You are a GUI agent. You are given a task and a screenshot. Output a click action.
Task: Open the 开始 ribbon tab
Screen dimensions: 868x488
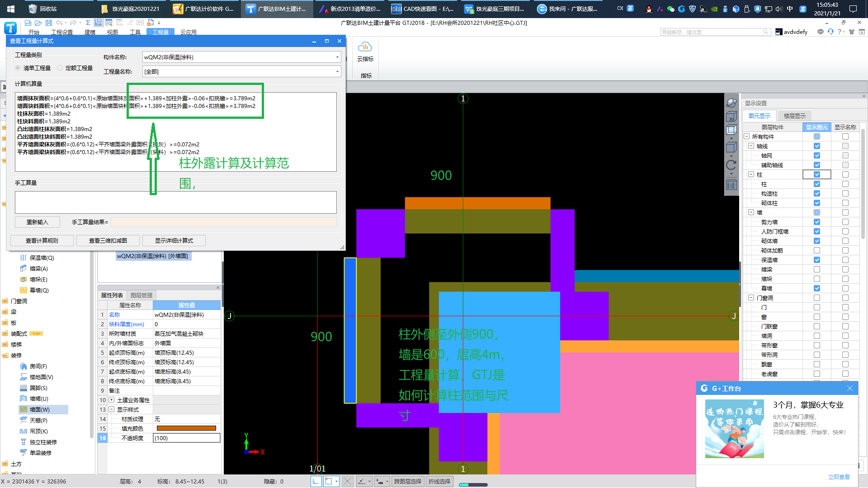coord(34,32)
